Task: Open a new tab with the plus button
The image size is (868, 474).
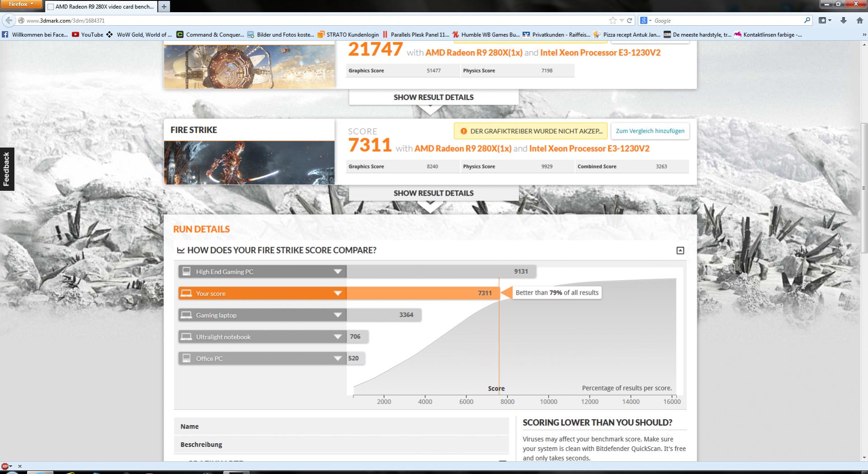Action: (164, 6)
